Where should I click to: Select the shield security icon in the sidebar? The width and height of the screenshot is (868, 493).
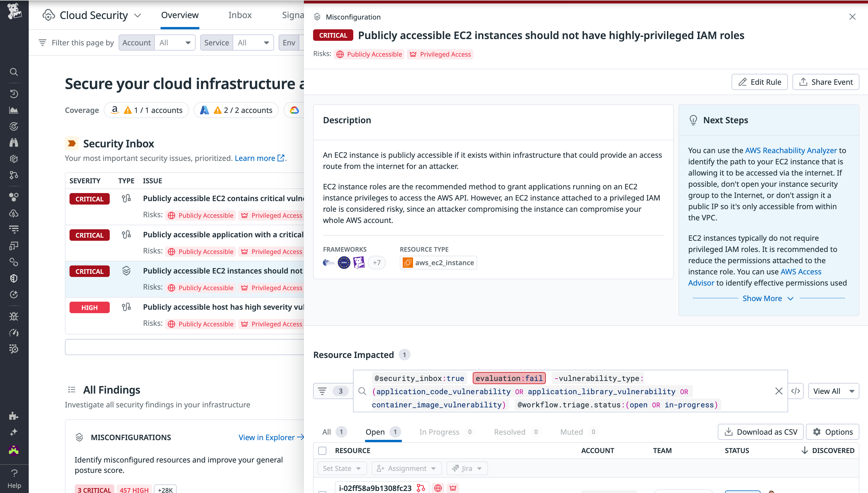13,278
